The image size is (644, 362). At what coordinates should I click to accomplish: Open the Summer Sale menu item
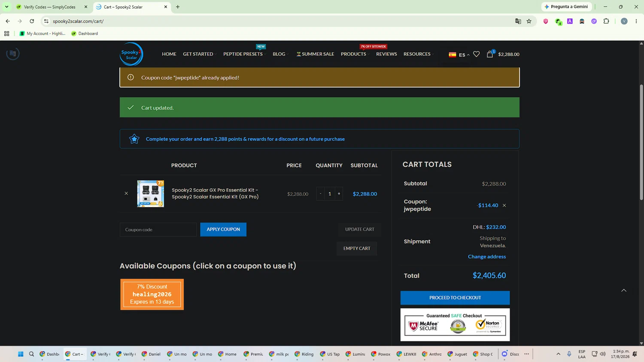coord(315,54)
